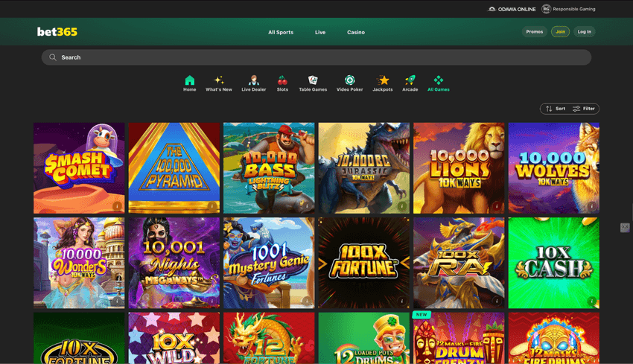Open info icon on 10x Cash tile
The height and width of the screenshot is (364, 633).
point(592,301)
